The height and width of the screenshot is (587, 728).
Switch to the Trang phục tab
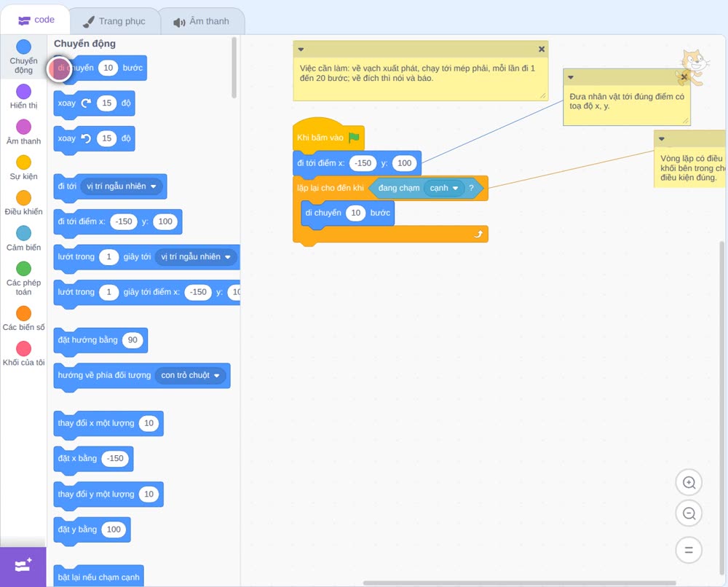tap(115, 21)
